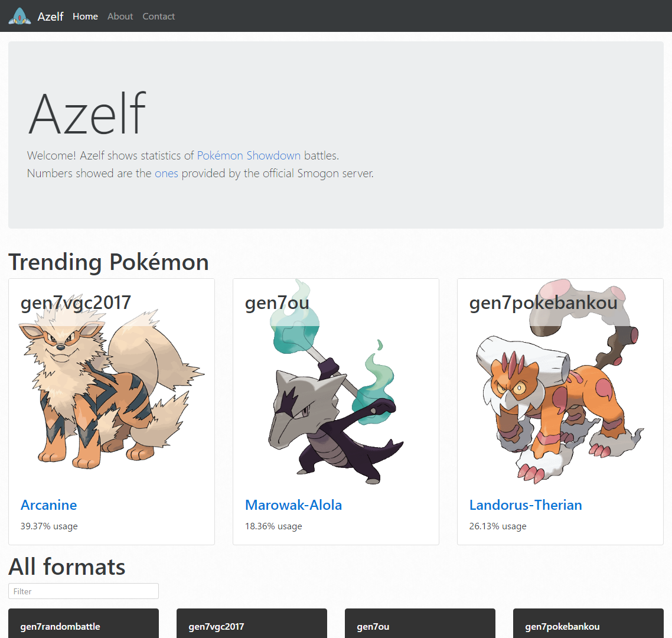The width and height of the screenshot is (672, 638).
Task: Click the Azelf brand name in navbar
Action: coord(50,17)
